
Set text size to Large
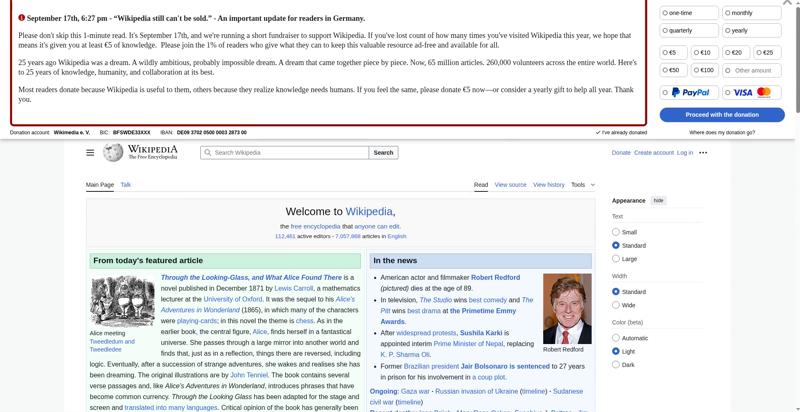616,259
